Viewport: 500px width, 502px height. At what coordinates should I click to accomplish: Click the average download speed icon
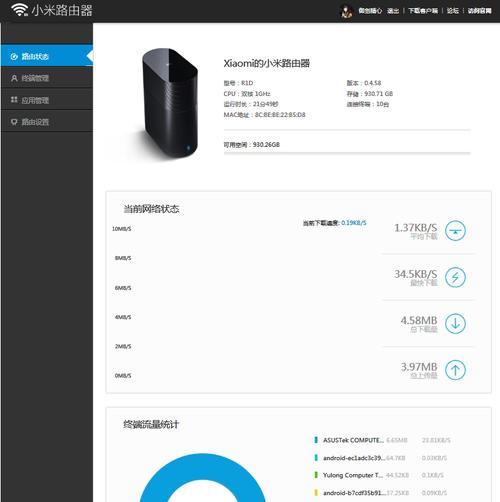[x=455, y=231]
